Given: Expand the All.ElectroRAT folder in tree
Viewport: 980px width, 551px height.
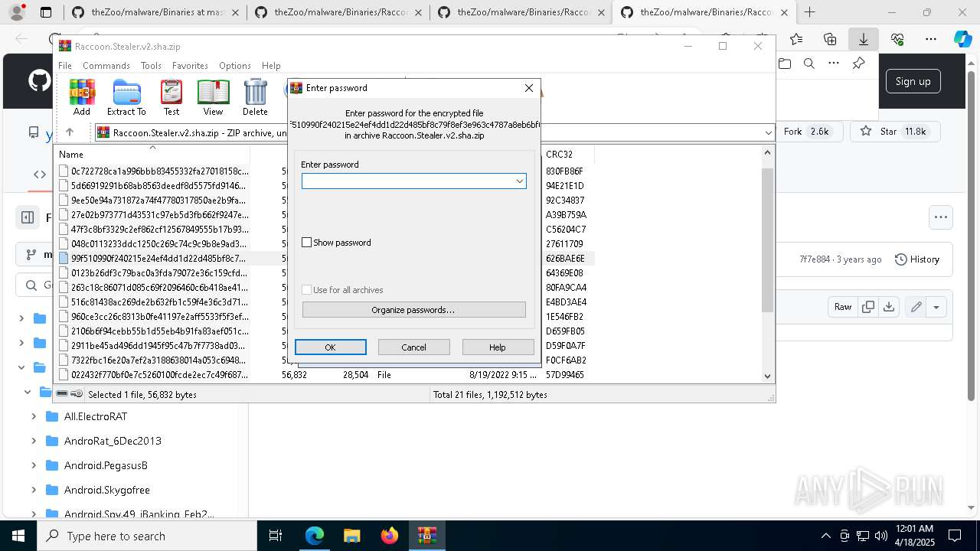Looking at the screenshot, I should click(34, 416).
